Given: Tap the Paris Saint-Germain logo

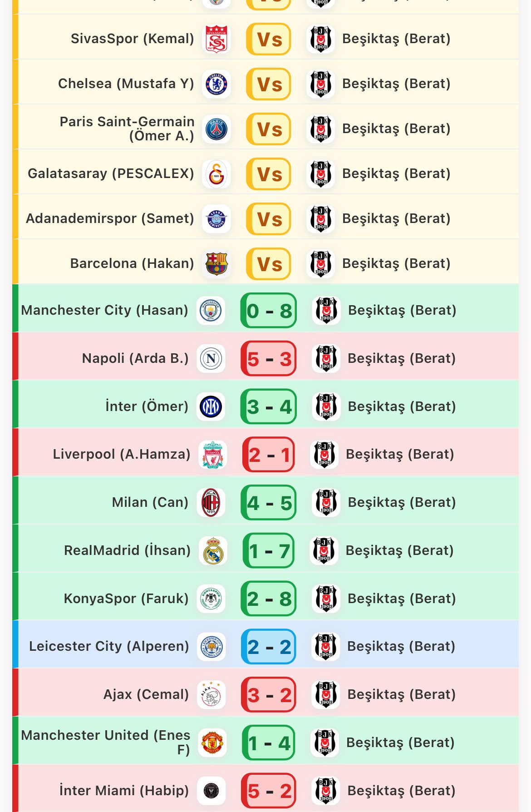Looking at the screenshot, I should point(216,129).
